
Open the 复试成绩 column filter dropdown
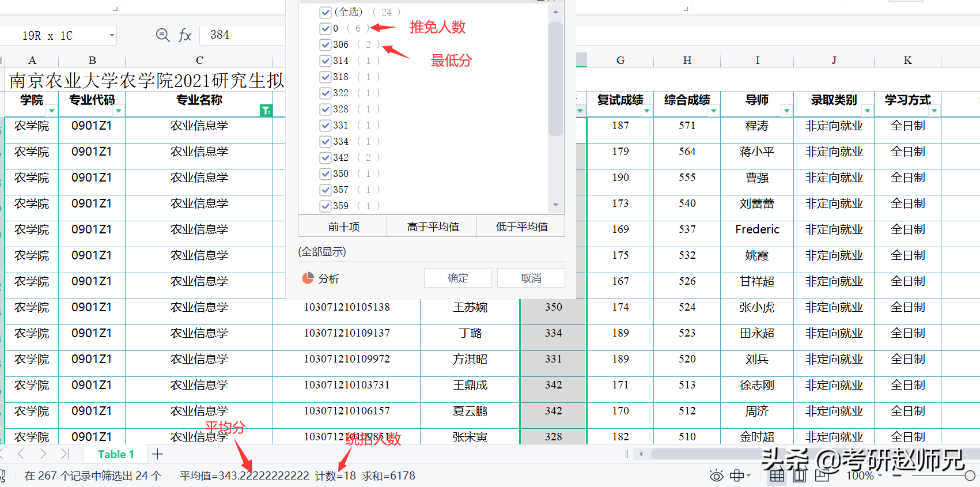647,111
